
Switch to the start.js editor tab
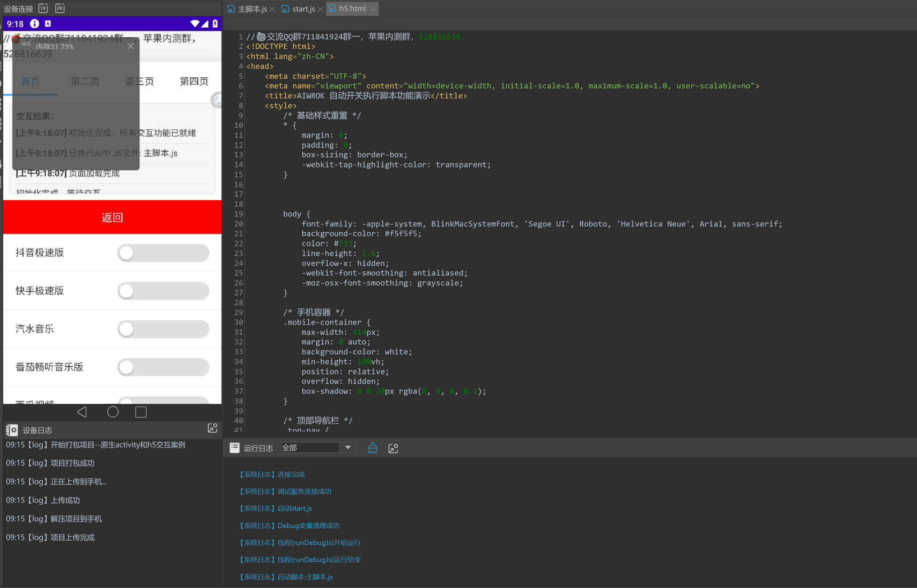coord(303,9)
